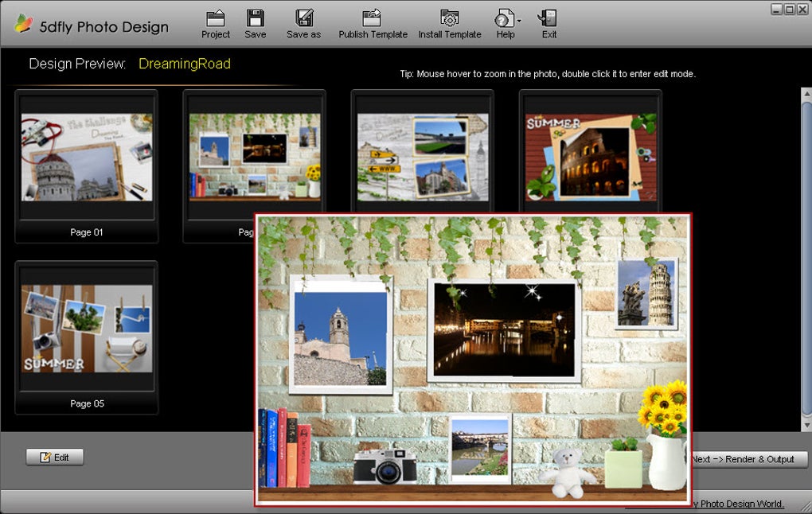This screenshot has height=514, width=812.
Task: Maximize the application window
Action: pos(790,9)
